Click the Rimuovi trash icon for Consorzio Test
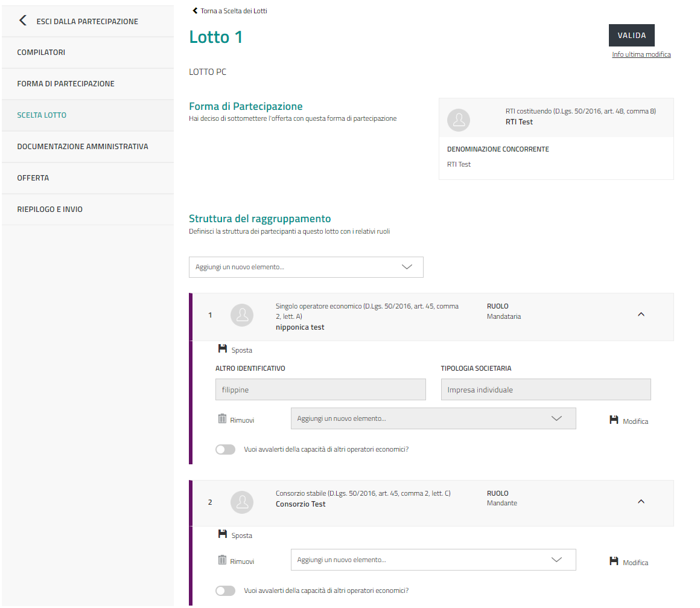700x608 pixels. coord(222,560)
